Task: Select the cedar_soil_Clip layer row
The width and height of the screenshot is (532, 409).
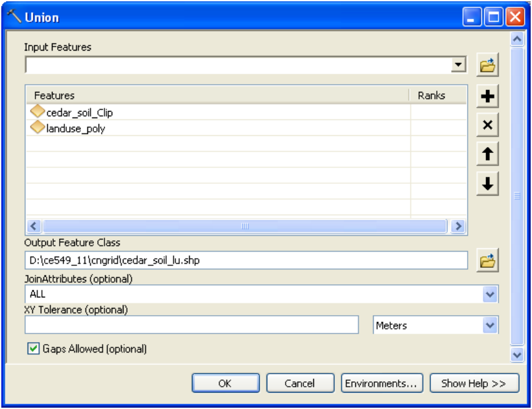Action: [79, 112]
